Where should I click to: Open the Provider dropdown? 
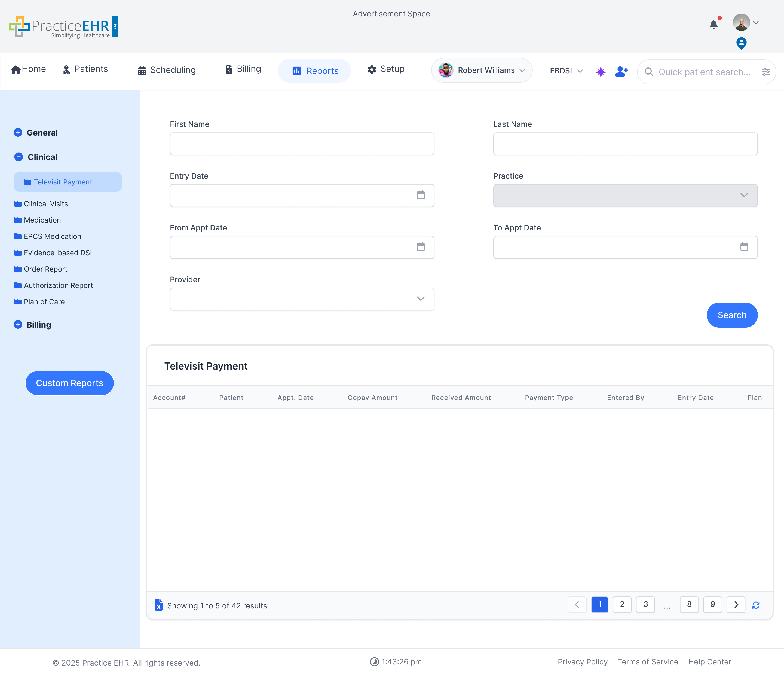tap(302, 299)
